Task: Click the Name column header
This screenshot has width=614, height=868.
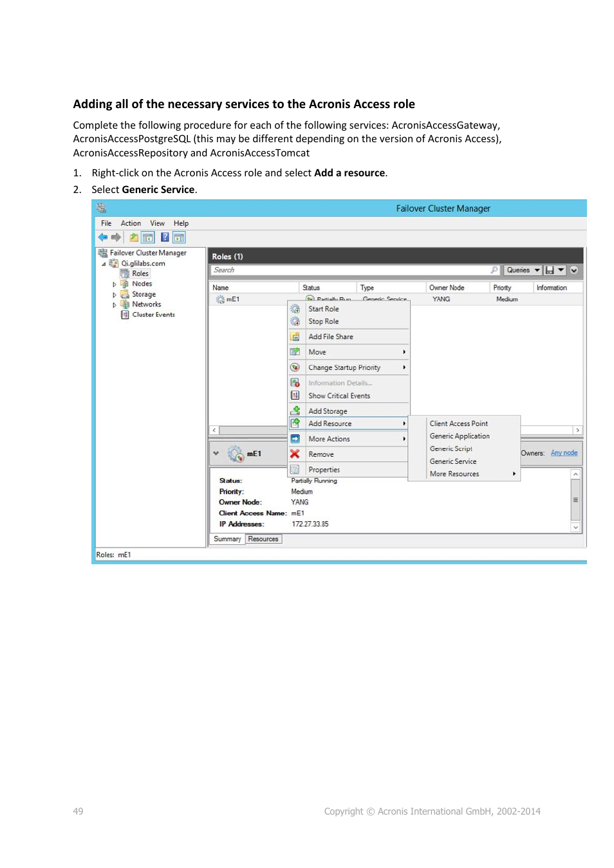Action: (x=254, y=288)
